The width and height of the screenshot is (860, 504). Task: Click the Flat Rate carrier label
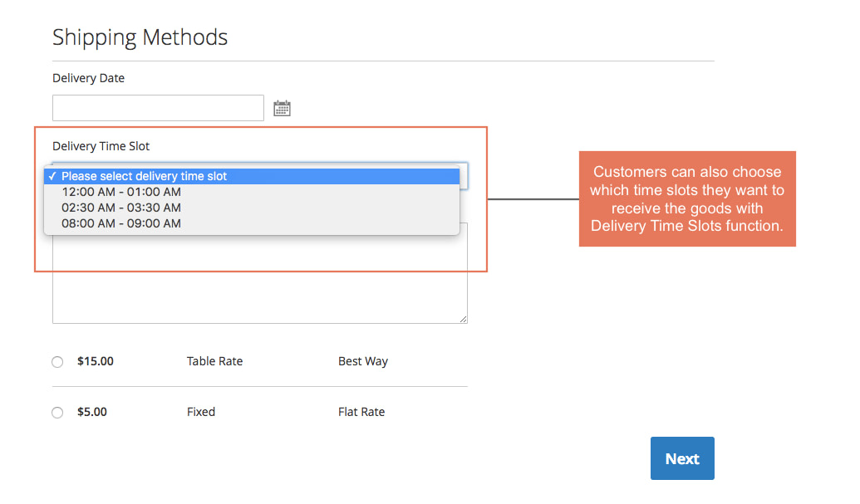coord(361,412)
